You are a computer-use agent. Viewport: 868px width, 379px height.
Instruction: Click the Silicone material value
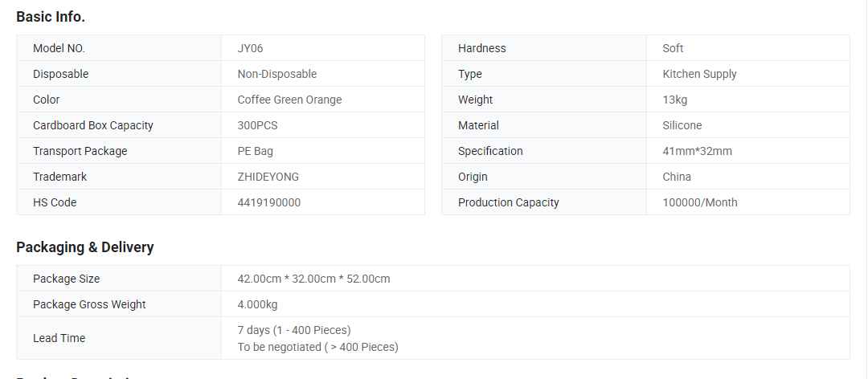[682, 125]
